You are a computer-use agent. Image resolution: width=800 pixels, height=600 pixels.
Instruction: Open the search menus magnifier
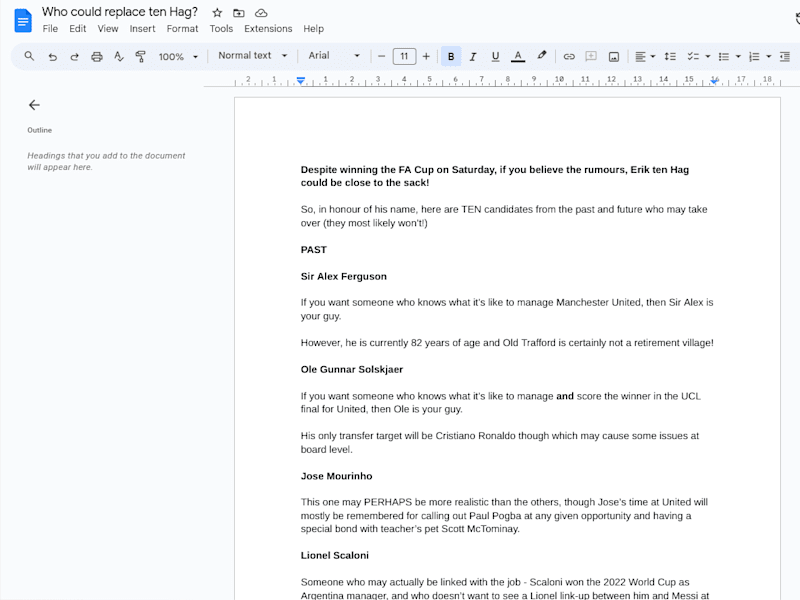[x=29, y=56]
